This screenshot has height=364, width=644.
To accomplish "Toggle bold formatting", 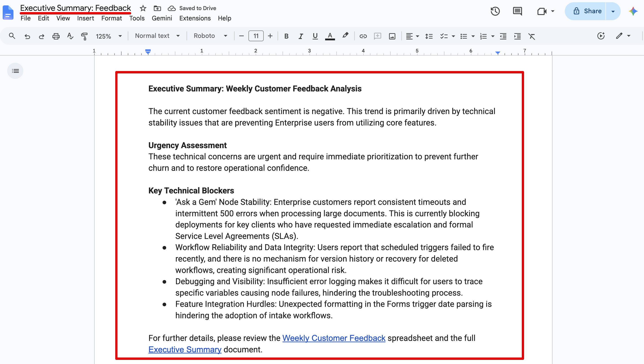I will click(286, 36).
